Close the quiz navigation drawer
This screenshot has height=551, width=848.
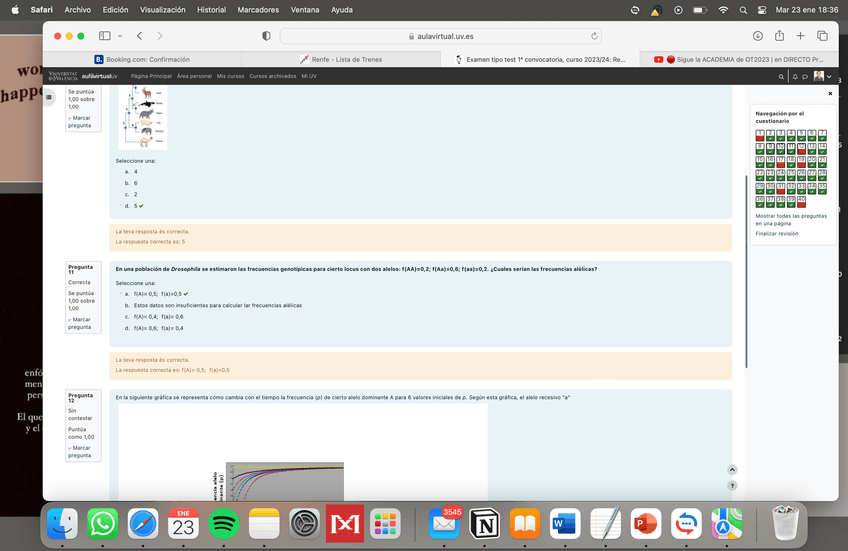click(x=830, y=94)
